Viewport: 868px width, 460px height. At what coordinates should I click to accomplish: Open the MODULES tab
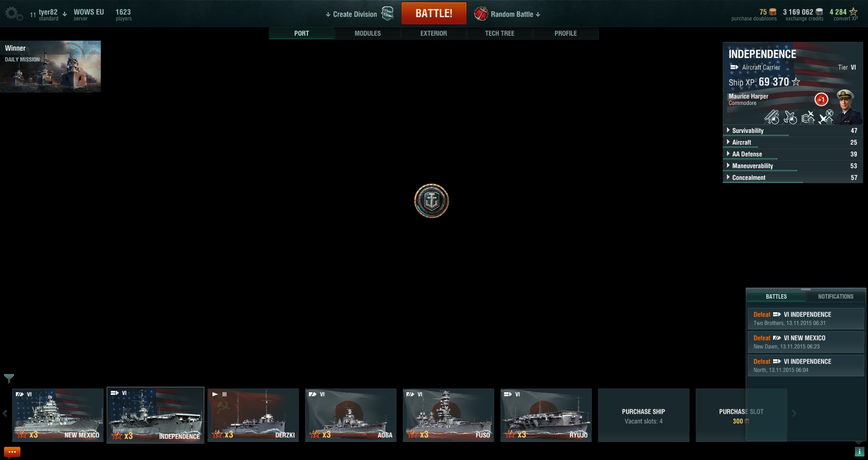(x=368, y=33)
